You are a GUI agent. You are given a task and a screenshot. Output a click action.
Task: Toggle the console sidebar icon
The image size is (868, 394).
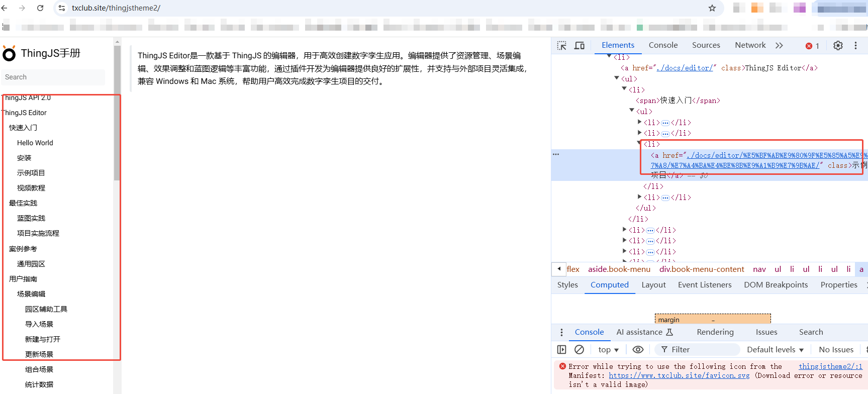point(562,349)
